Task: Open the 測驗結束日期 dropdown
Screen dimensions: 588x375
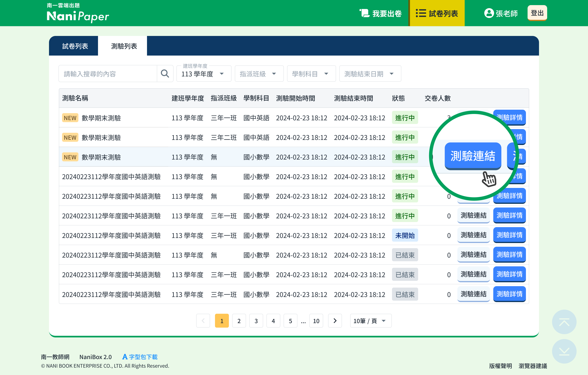Action: (x=370, y=74)
